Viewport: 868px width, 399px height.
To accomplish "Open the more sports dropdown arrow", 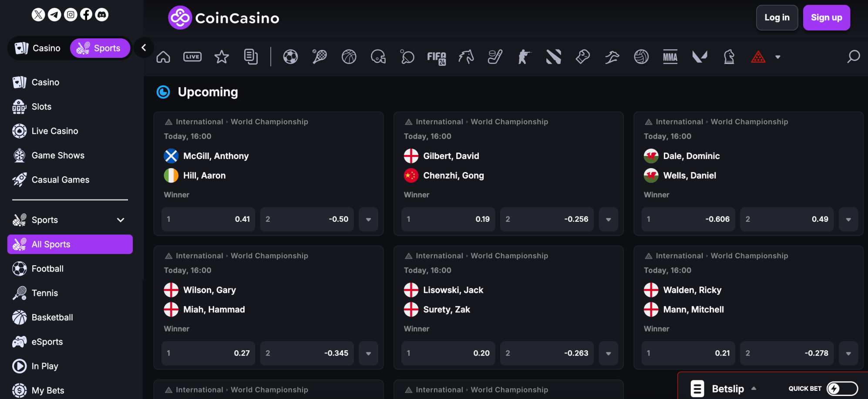I will pos(778,57).
